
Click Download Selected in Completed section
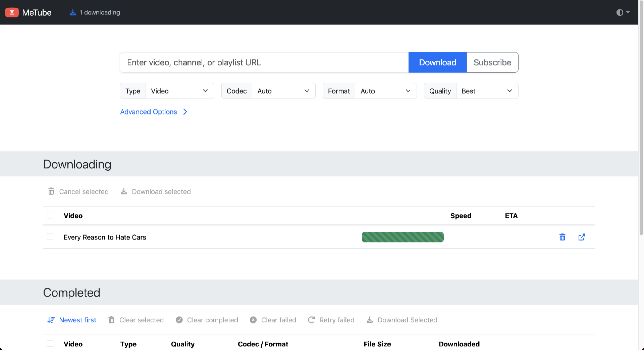[402, 320]
